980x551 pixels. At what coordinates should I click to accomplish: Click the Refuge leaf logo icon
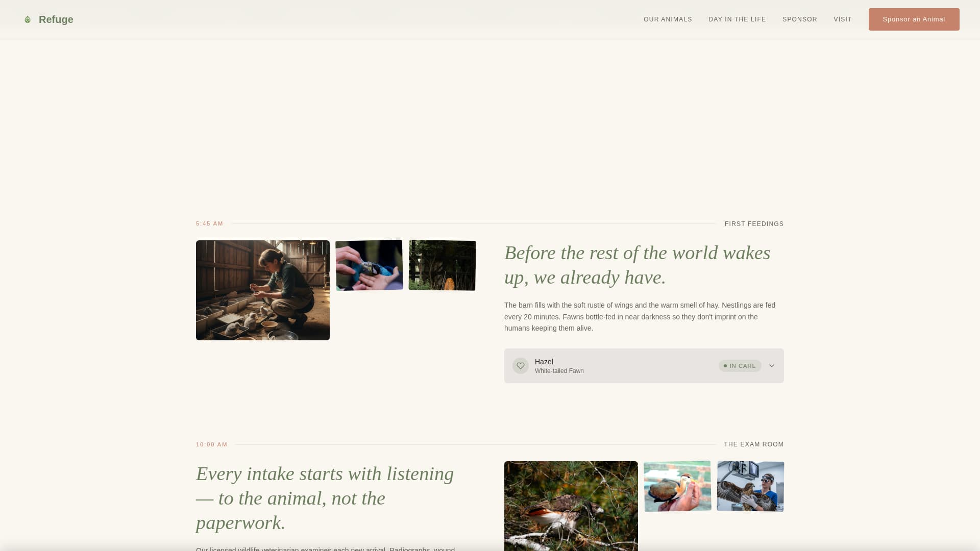pos(28,19)
